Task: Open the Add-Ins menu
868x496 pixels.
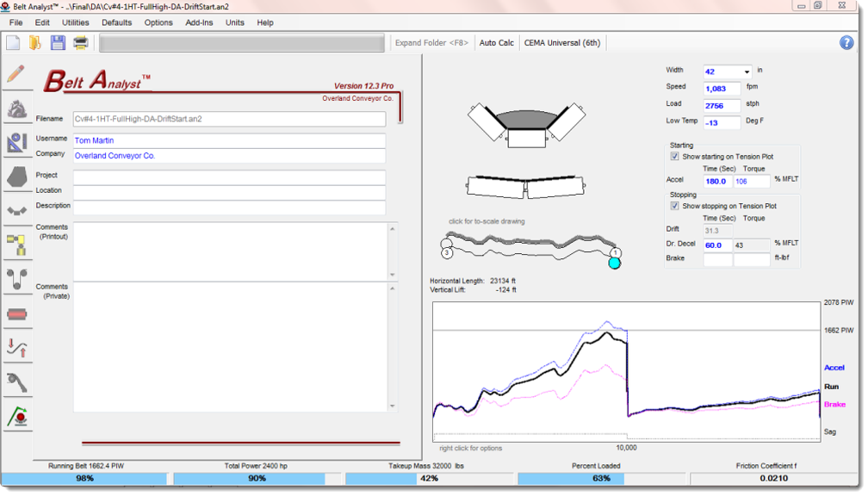Action: point(199,22)
